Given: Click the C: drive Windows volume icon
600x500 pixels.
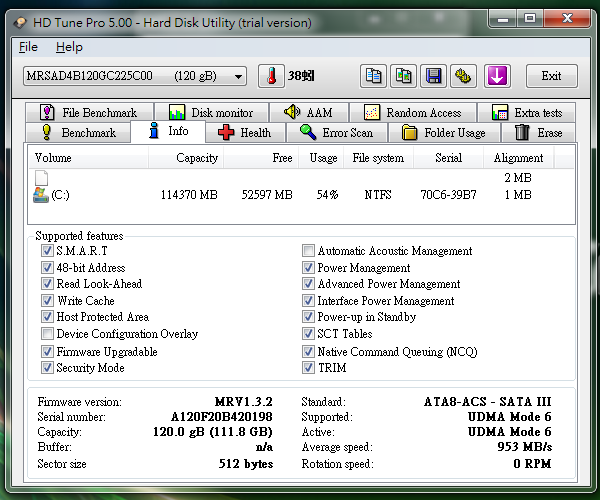Looking at the screenshot, I should (x=41, y=195).
